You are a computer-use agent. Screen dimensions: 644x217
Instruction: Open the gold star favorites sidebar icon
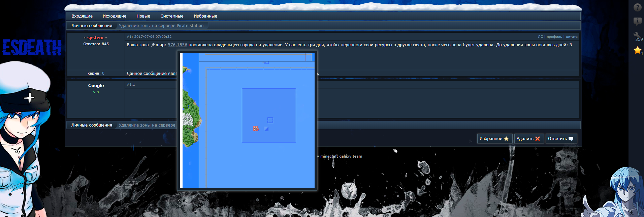pos(638,50)
